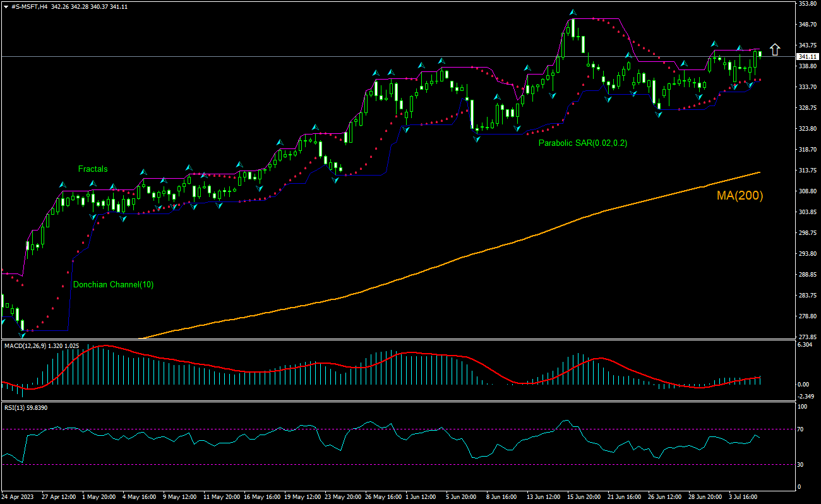Click the highlighted 341.11 price marker
The height and width of the screenshot is (504, 821).
point(808,57)
